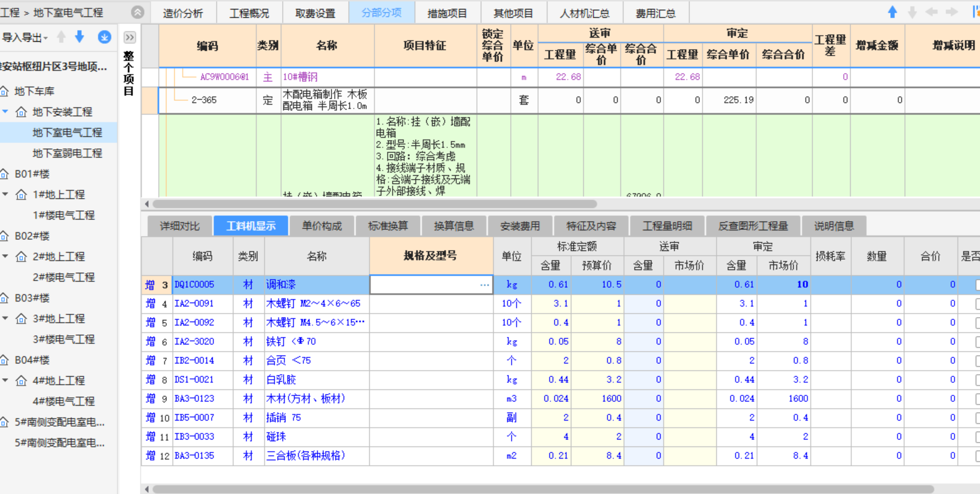
Task: Click code AC9W0006@1 in the upper table
Action: (x=224, y=77)
